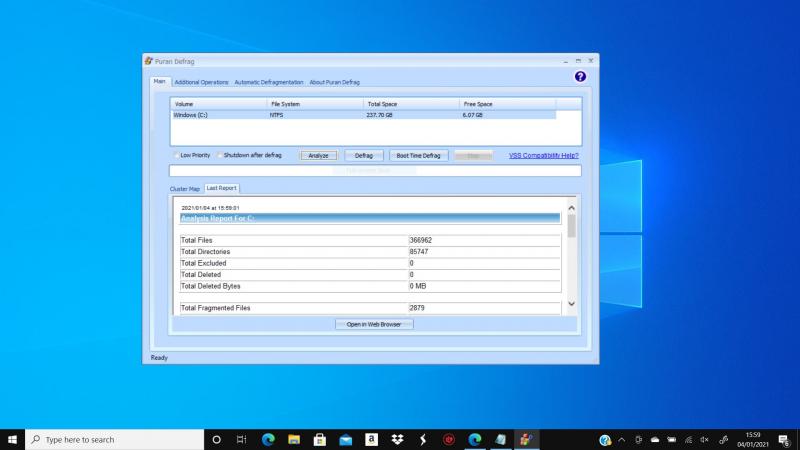Click the Defrag button
800x450 pixels.
coord(364,156)
